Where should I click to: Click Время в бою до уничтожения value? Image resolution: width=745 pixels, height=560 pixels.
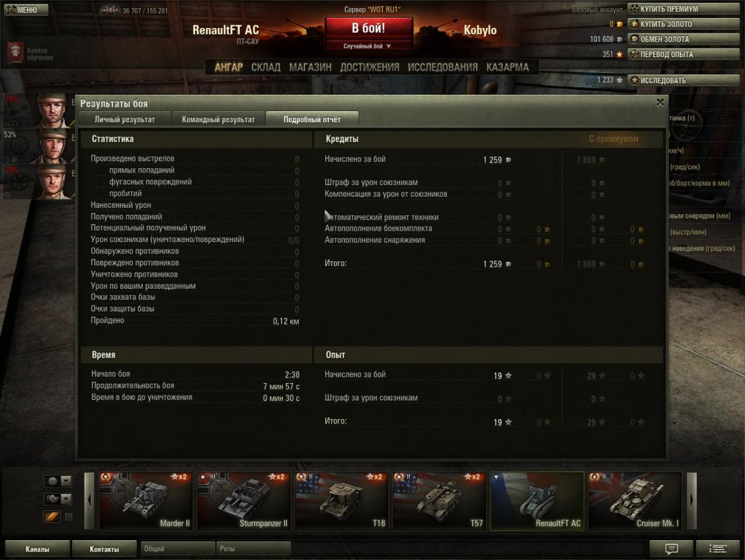[281, 398]
